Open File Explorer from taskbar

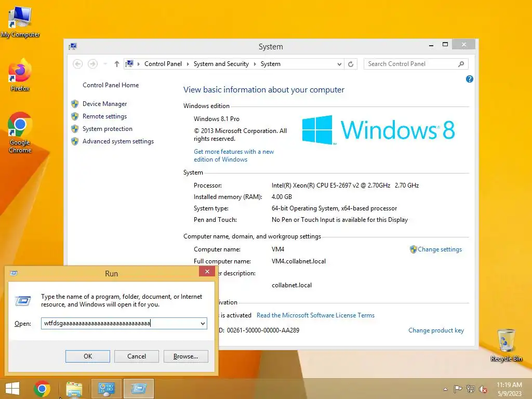(74, 389)
